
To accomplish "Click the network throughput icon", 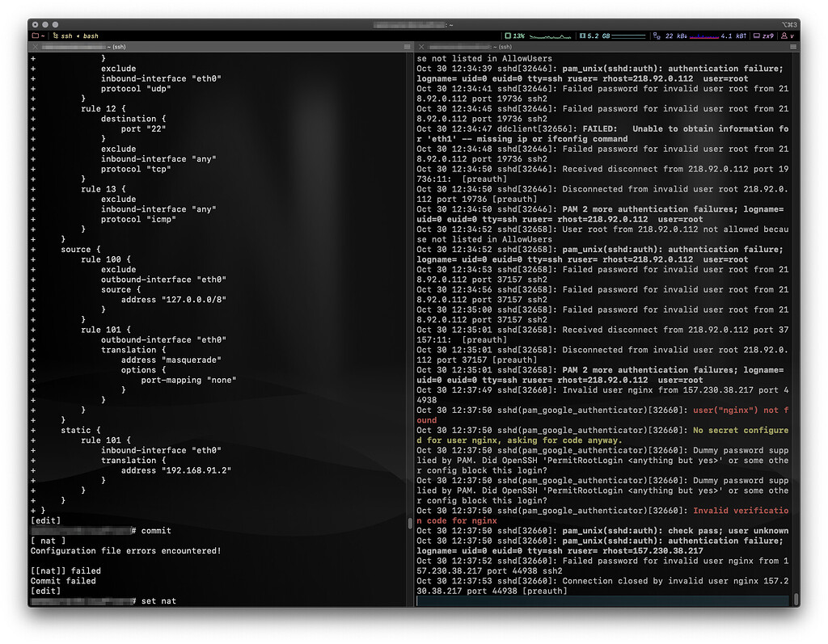I will pos(656,36).
